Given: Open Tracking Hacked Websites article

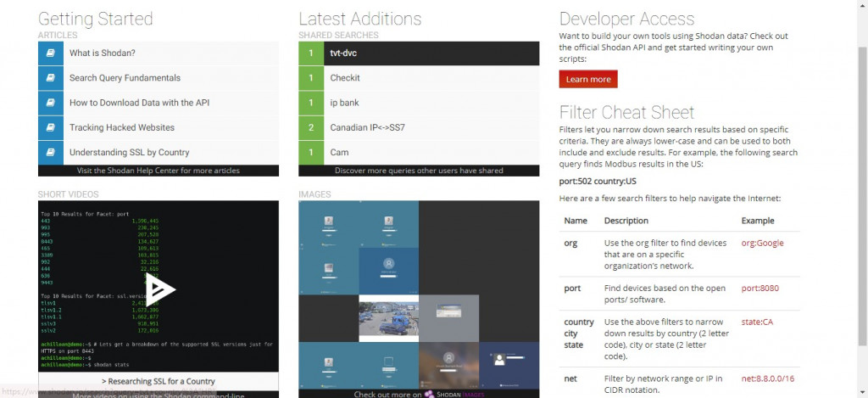Looking at the screenshot, I should coord(122,127).
